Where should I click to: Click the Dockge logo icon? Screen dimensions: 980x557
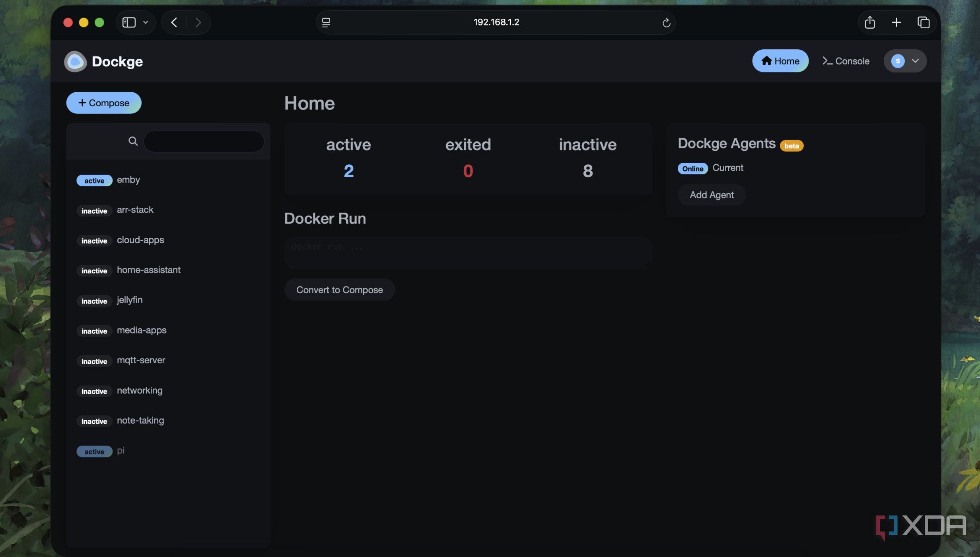click(75, 61)
